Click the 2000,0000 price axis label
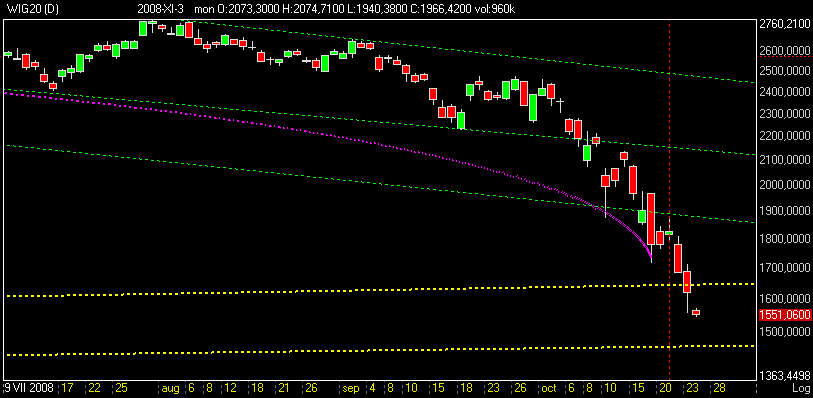 tap(784, 185)
